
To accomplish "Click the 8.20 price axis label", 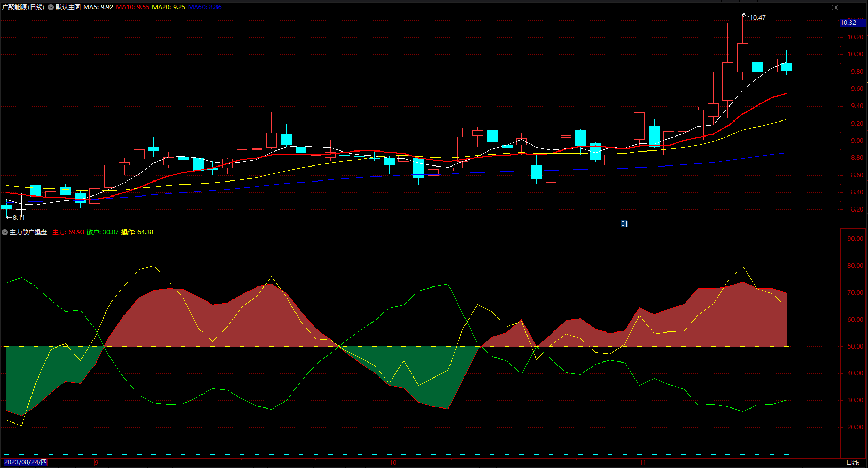I will (857, 209).
